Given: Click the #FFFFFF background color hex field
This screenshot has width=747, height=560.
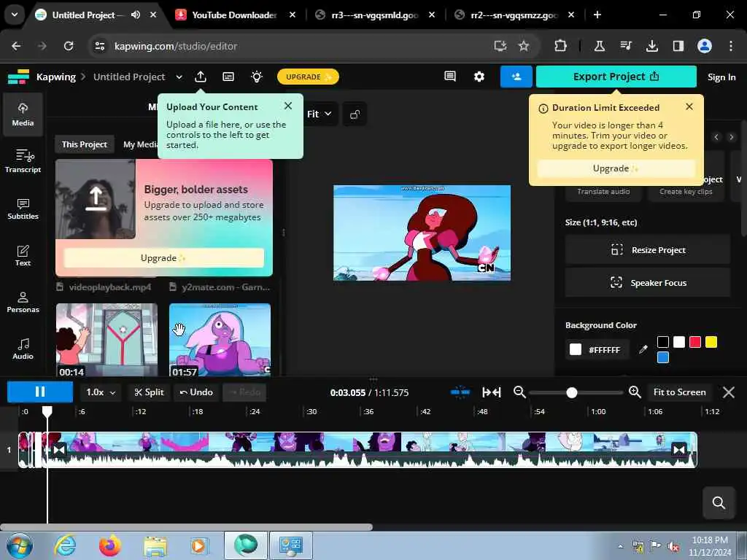Looking at the screenshot, I should (x=603, y=350).
